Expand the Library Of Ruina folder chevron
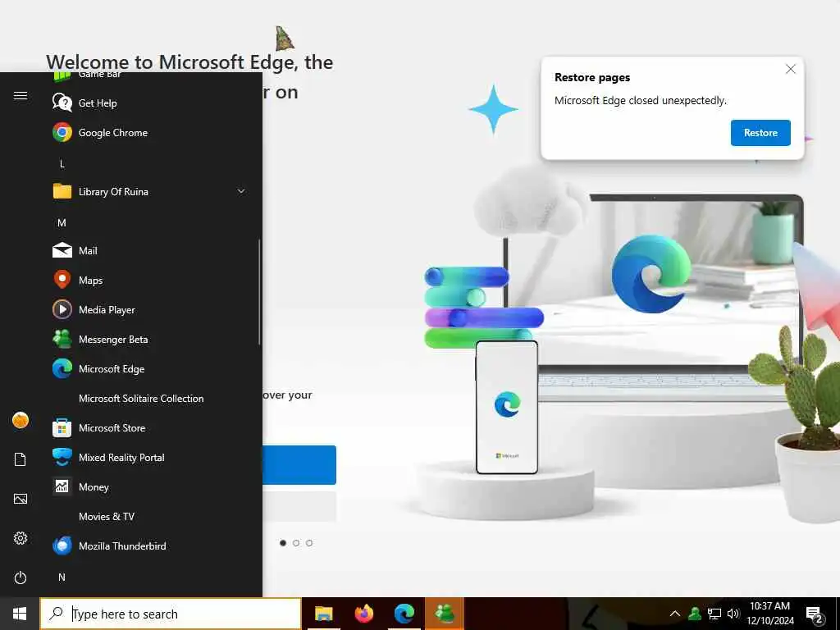 [x=241, y=191]
